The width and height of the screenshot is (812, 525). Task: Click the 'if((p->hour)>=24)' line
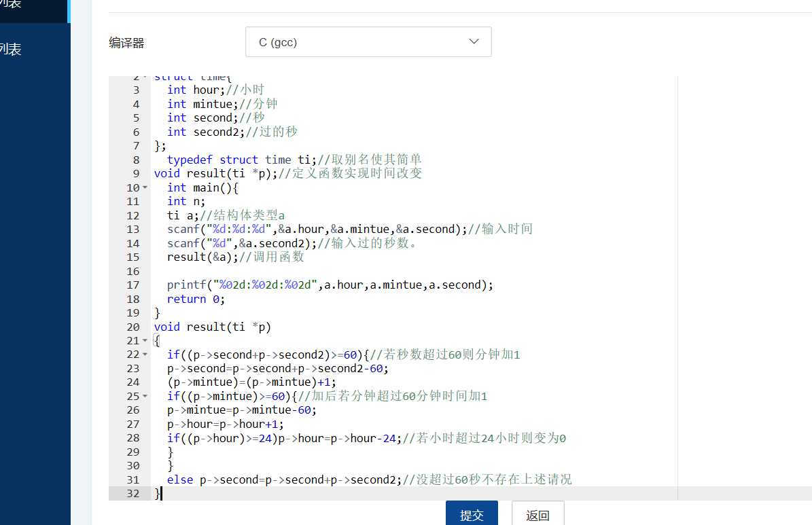366,439
